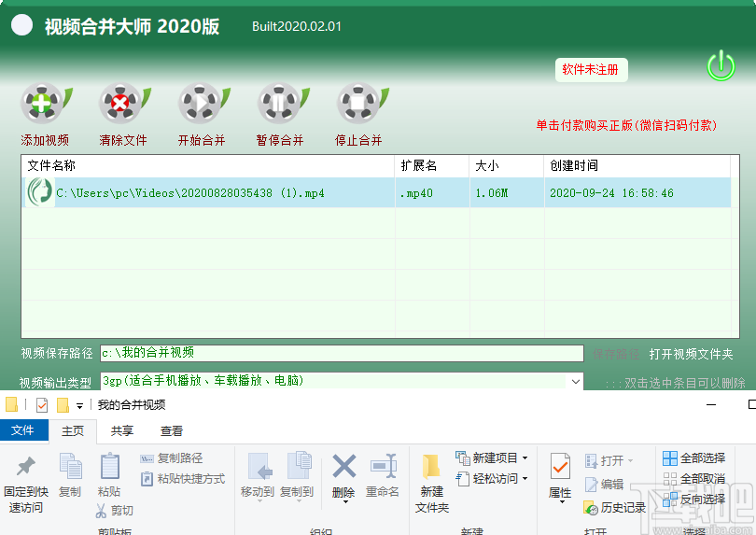Click 编辑 in the ribbon
The image size is (756, 535).
point(604,484)
